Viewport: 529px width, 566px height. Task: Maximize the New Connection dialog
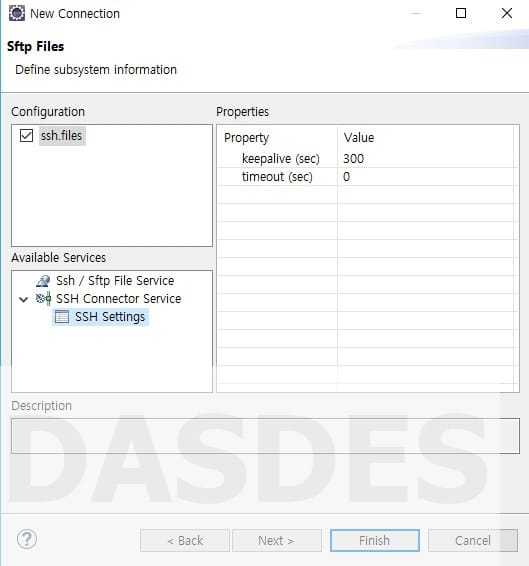coord(461,13)
